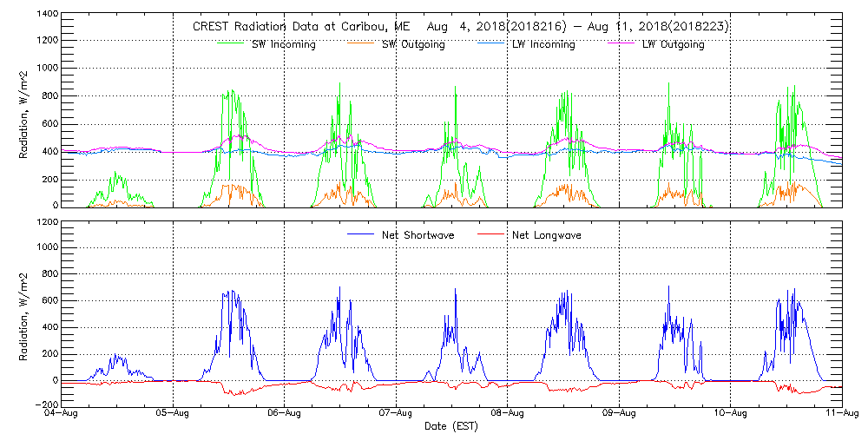This screenshot has width=868, height=434.
Task: Click the 1400 tick on the upper y-axis
Action: pos(47,15)
